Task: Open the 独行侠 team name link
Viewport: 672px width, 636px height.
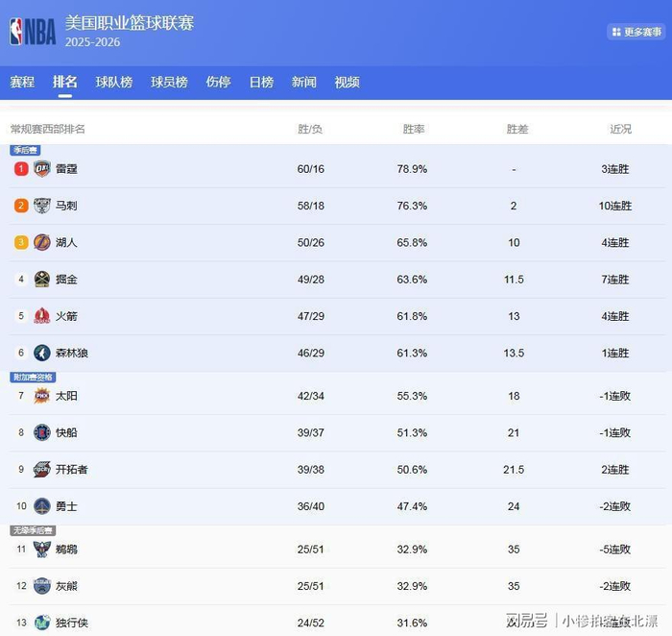Action: 72,623
